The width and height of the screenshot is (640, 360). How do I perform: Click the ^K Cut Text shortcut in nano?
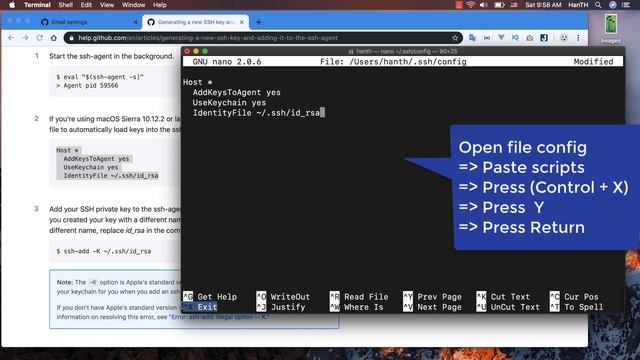pyautogui.click(x=503, y=297)
